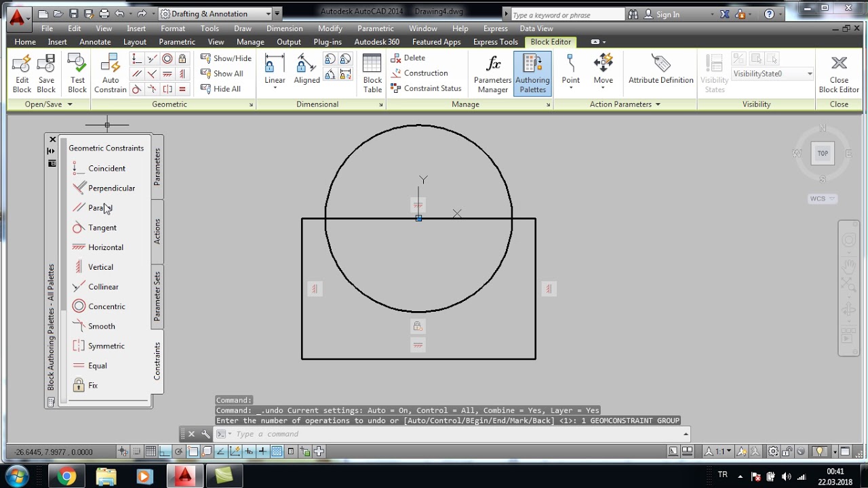Toggle Infer Constraints in the status bar
This screenshot has width=868, height=488.
(x=123, y=451)
